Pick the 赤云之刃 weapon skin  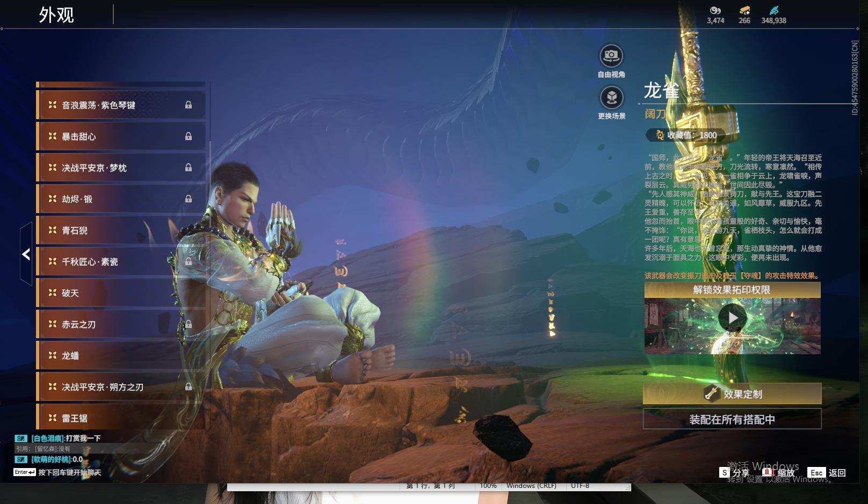pos(121,324)
